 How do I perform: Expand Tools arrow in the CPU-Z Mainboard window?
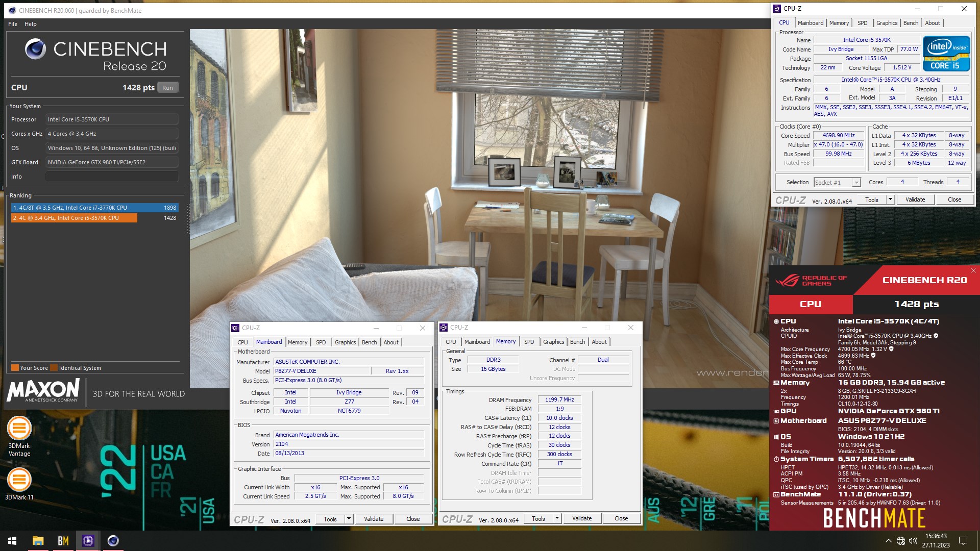(349, 519)
